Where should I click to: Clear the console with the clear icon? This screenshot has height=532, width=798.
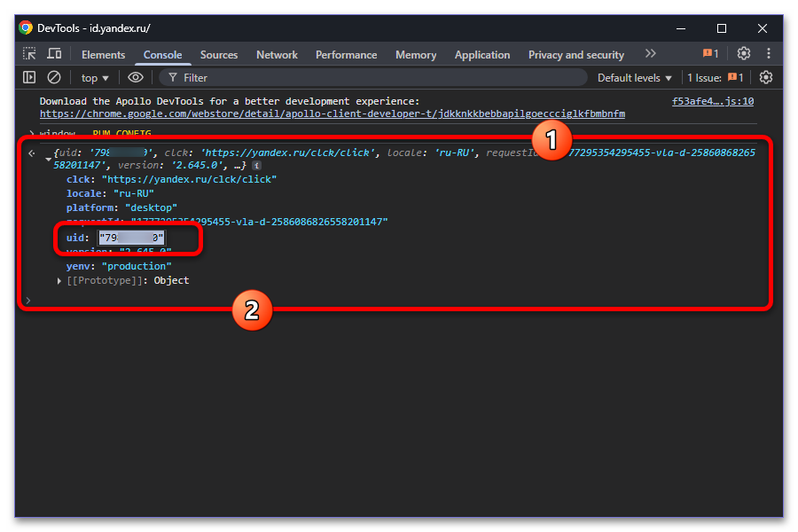tap(54, 77)
